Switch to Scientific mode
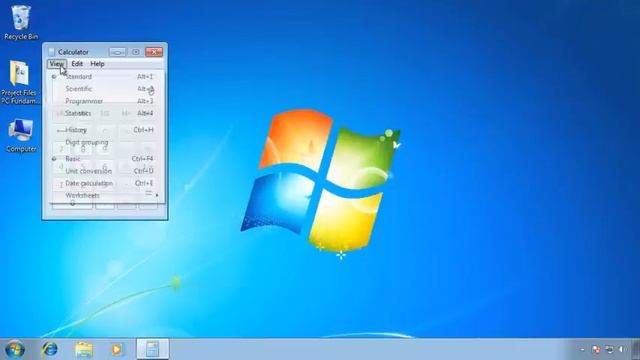The image size is (640, 360). pos(108,89)
